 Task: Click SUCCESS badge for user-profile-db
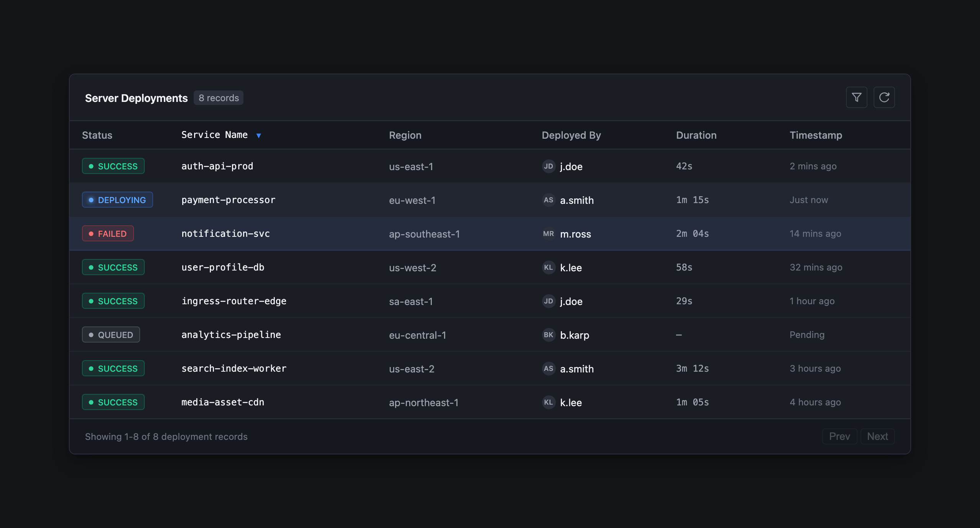pos(113,267)
